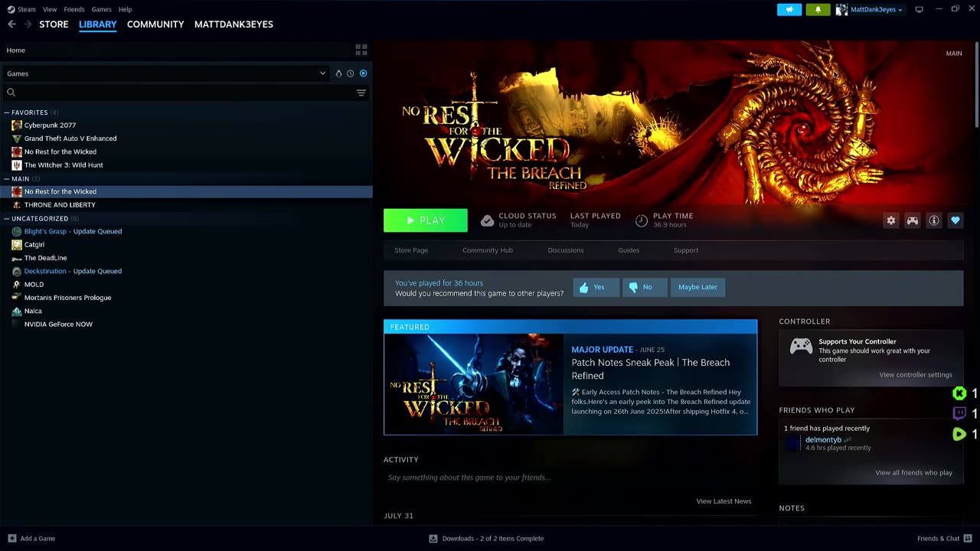This screenshot has width=980, height=551.
Task: Open the MattDank3eyes account dropdown
Action: [869, 9]
